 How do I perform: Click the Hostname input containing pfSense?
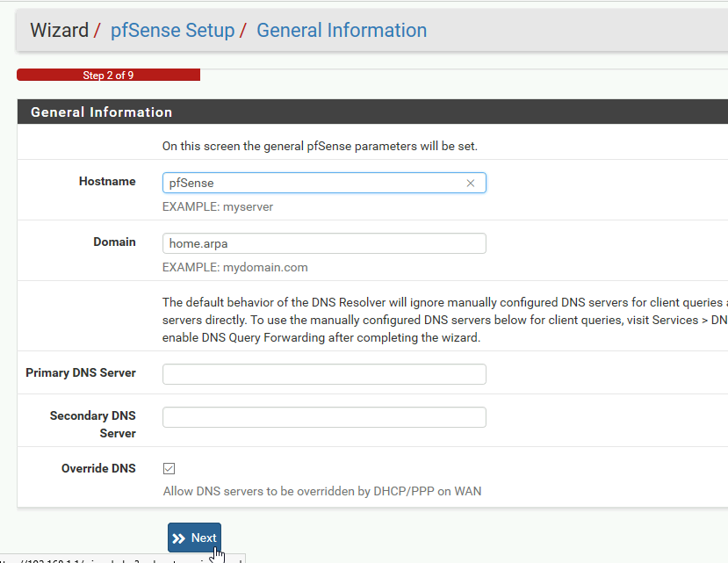324,183
